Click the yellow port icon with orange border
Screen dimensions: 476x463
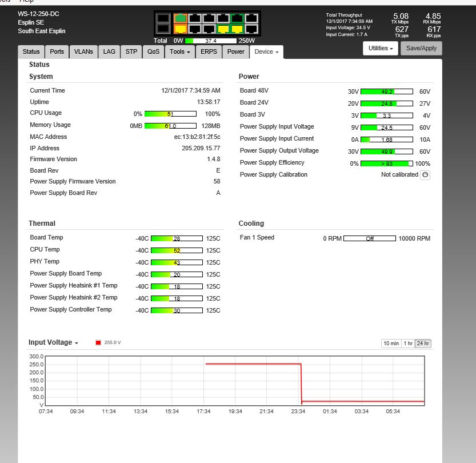click(x=180, y=29)
